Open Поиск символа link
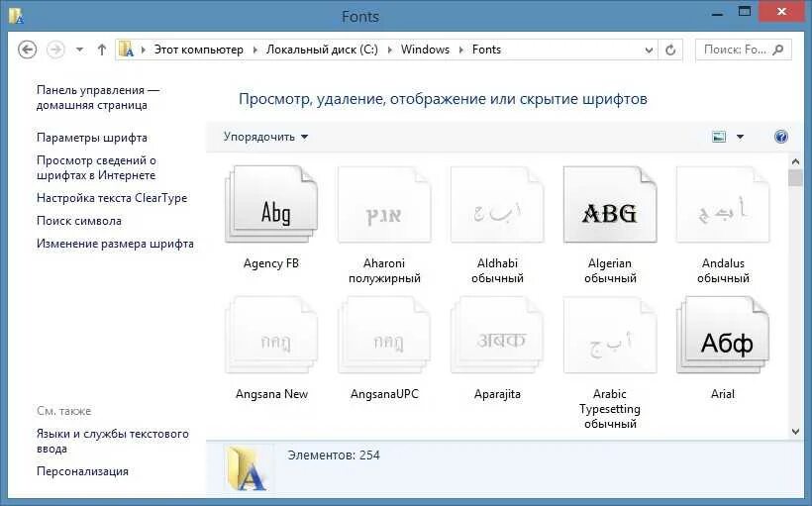 tap(78, 221)
